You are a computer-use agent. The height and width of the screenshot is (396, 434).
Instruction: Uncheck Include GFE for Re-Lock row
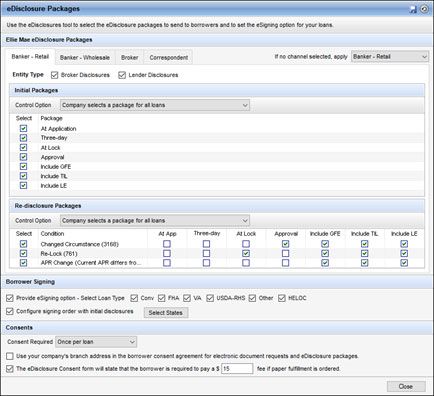coord(325,253)
